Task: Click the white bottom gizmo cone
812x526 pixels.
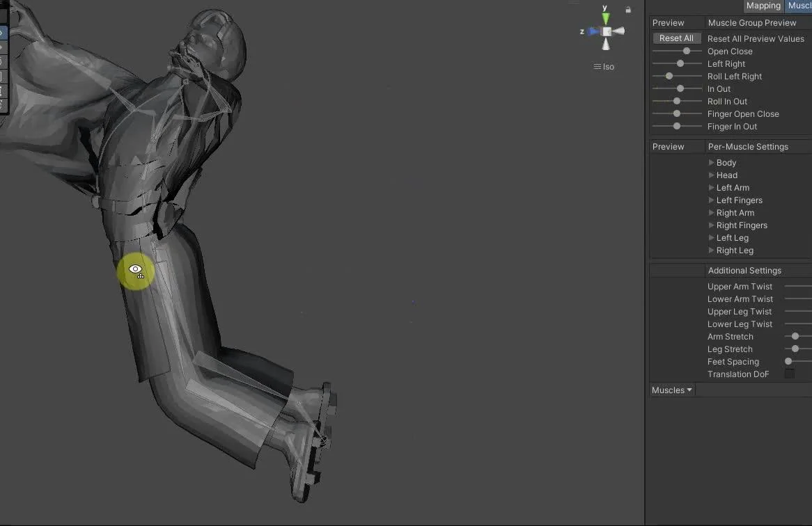Action: coord(606,44)
